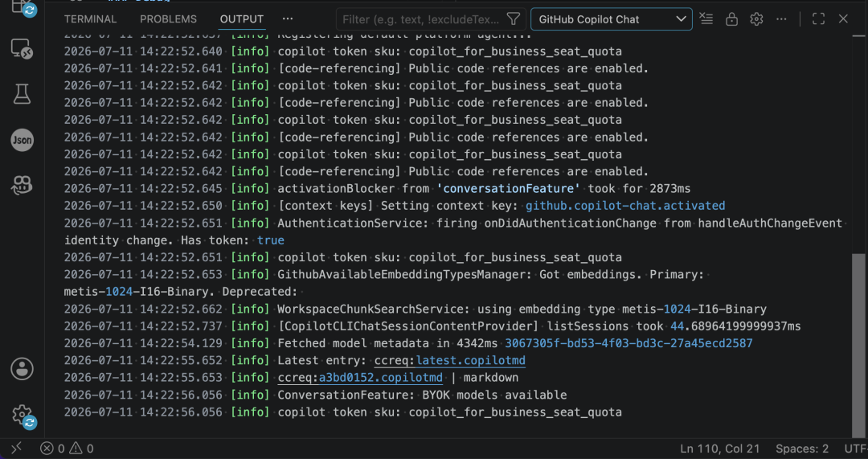Open the a3bd0152.copilotmd link
The height and width of the screenshot is (459, 868).
[x=381, y=378]
